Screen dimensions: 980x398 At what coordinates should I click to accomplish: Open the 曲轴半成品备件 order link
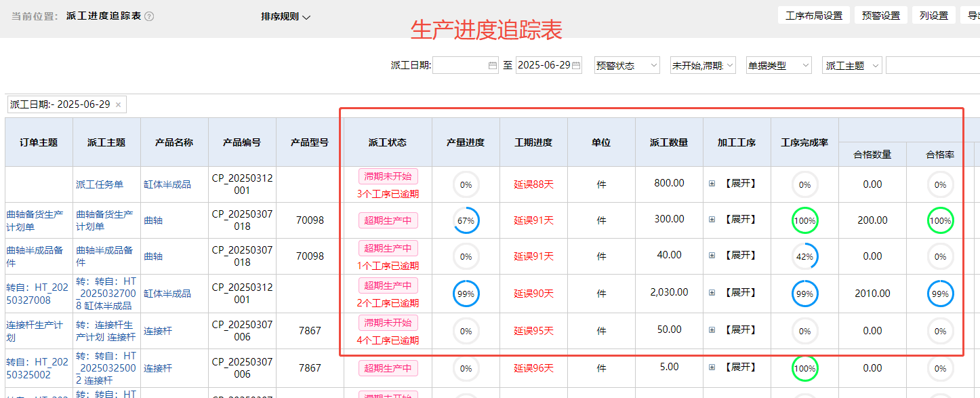[x=35, y=256]
